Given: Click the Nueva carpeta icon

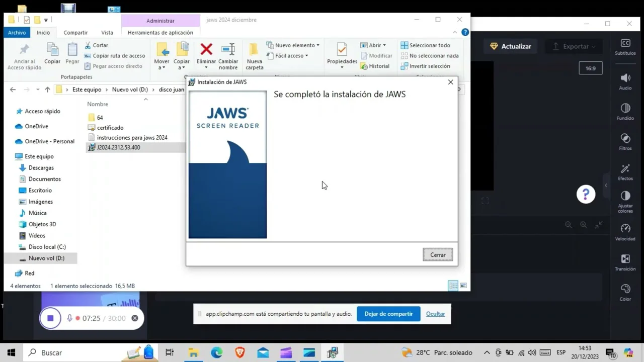Looking at the screenshot, I should (x=254, y=50).
